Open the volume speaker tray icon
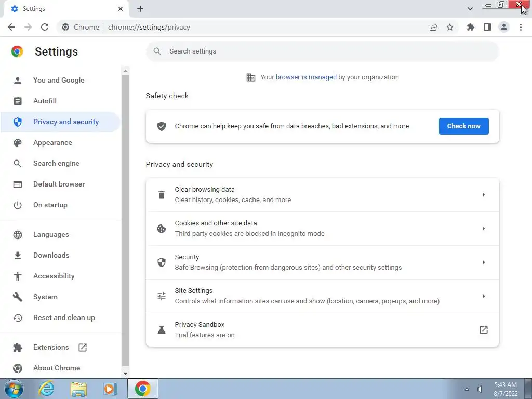Viewport: 532px width, 399px height. (480, 389)
